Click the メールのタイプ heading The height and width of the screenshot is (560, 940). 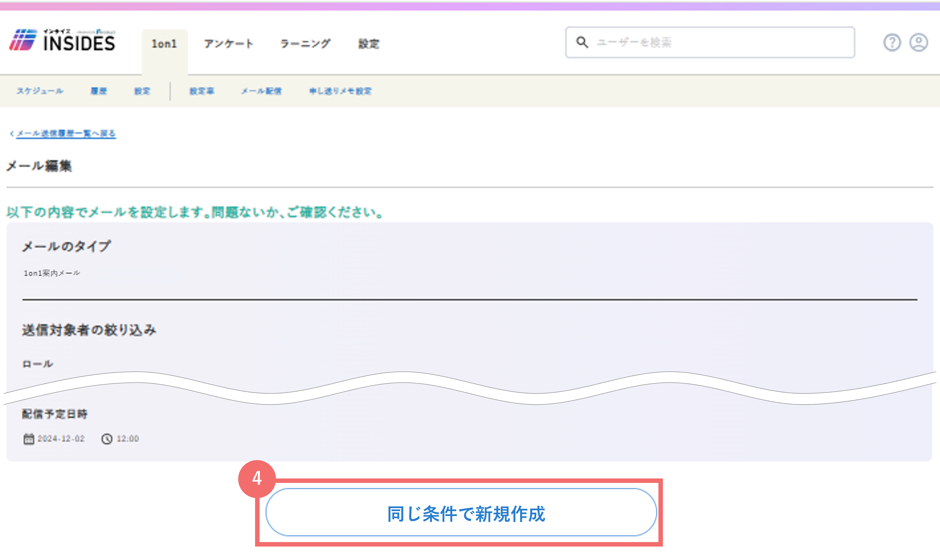(x=66, y=246)
